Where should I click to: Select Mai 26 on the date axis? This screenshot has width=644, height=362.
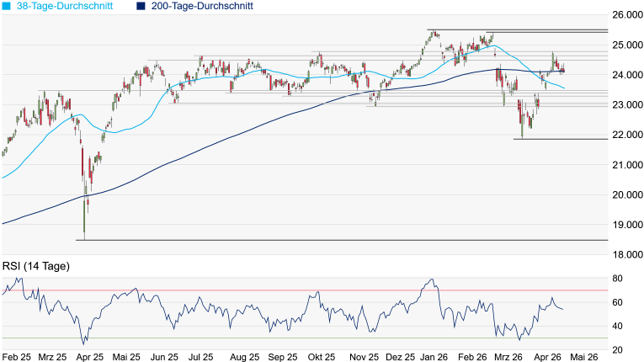(x=584, y=356)
